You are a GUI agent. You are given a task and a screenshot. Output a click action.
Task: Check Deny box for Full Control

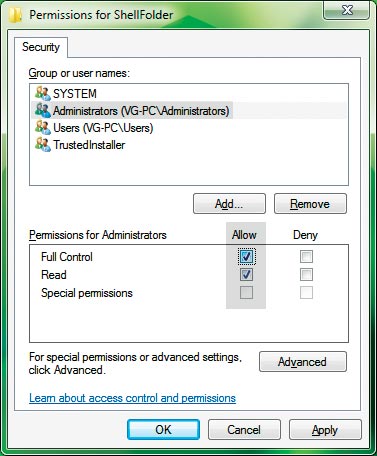point(306,256)
